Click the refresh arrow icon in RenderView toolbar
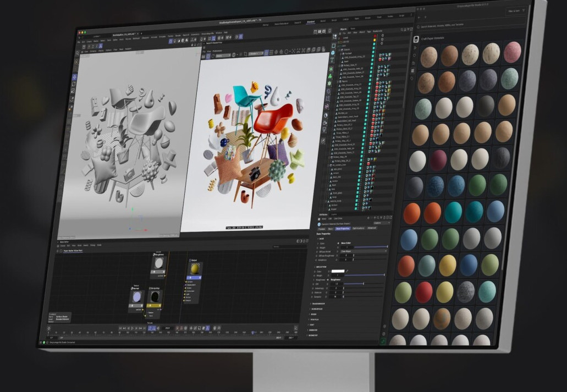This screenshot has height=392, width=567. [x=213, y=56]
